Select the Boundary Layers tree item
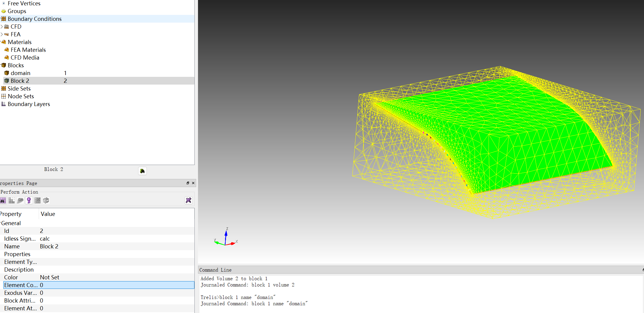 click(x=29, y=104)
